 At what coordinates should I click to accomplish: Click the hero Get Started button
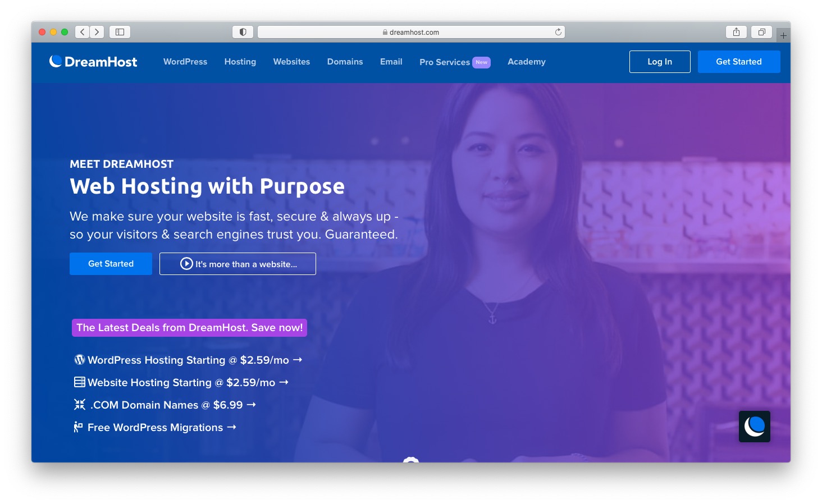coord(111,264)
